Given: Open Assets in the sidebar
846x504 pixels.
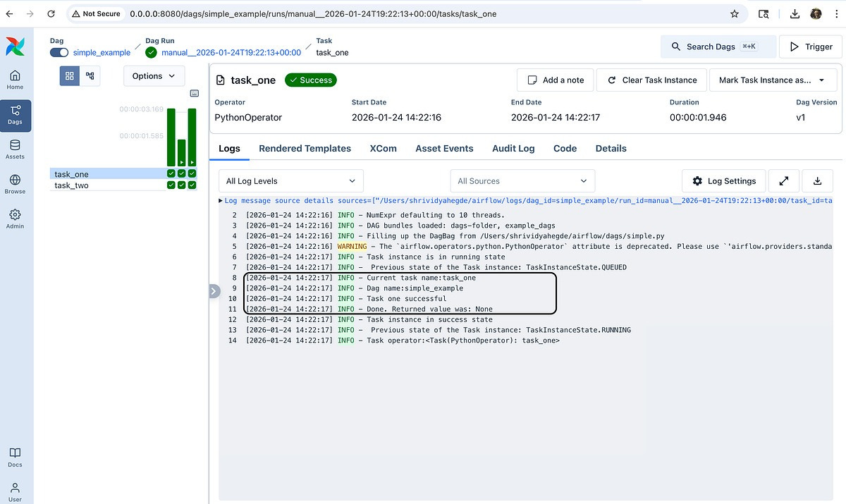Looking at the screenshot, I should [15, 149].
